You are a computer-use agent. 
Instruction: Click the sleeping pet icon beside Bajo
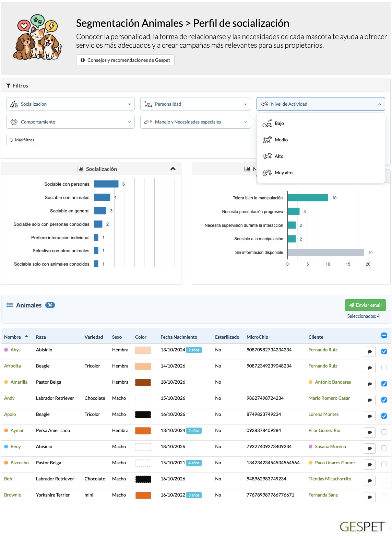point(267,123)
